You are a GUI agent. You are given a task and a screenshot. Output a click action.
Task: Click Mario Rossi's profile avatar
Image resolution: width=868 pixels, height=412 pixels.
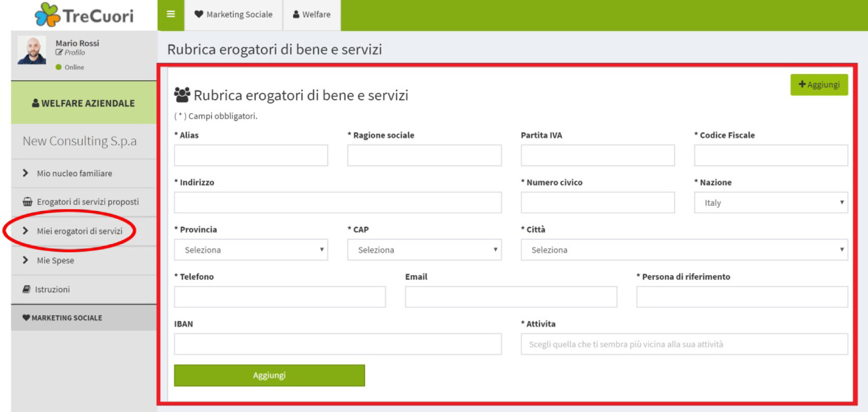(32, 50)
